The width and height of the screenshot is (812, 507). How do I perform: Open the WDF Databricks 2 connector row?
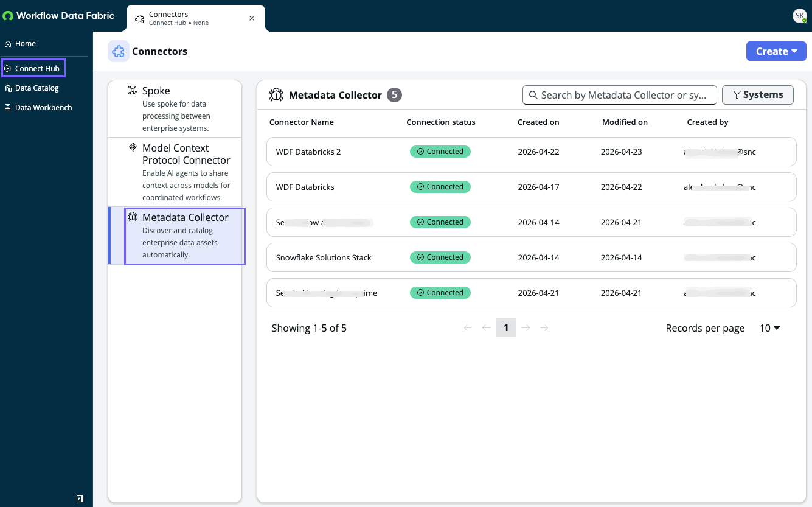coord(531,152)
